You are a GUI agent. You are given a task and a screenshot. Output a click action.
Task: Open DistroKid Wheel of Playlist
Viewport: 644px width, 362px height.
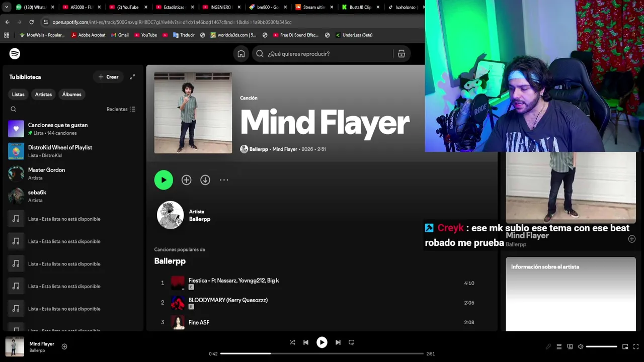(73, 151)
